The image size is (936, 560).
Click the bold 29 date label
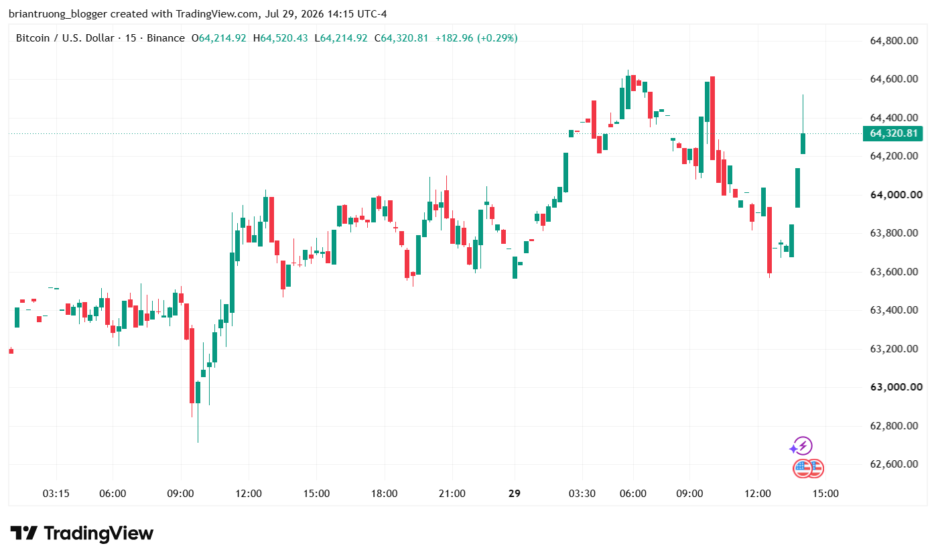[515, 494]
